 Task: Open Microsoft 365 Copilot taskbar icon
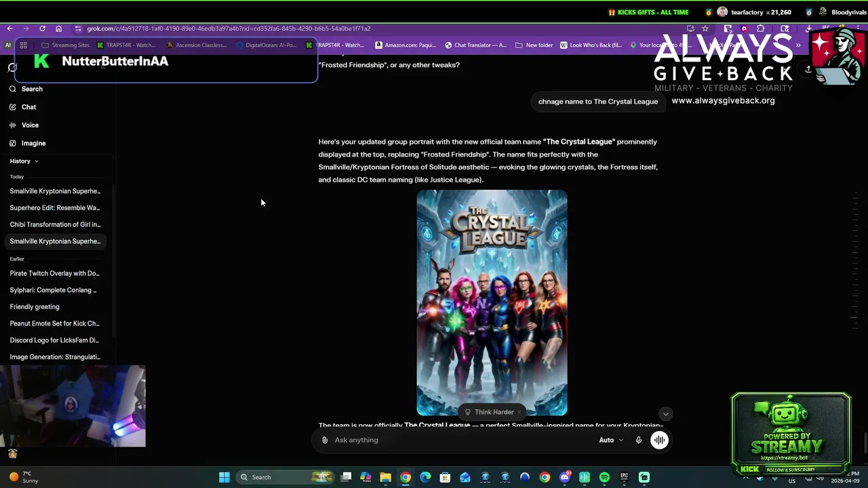(x=366, y=477)
